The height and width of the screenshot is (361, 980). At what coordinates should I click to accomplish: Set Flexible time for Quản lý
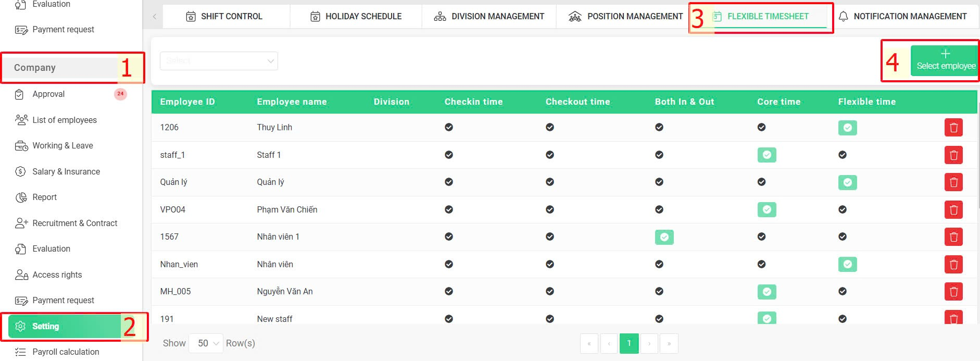pos(847,182)
